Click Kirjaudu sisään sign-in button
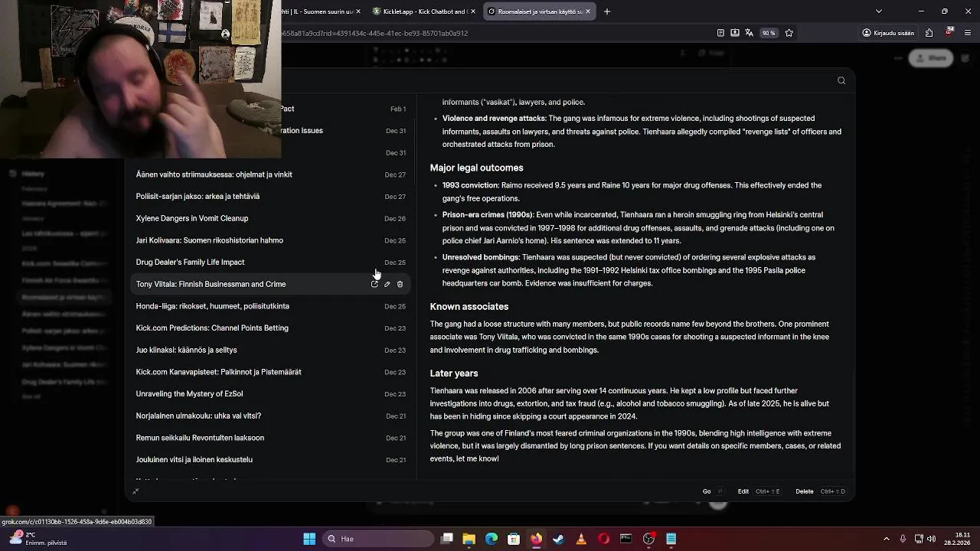The image size is (980, 551). 888,33
